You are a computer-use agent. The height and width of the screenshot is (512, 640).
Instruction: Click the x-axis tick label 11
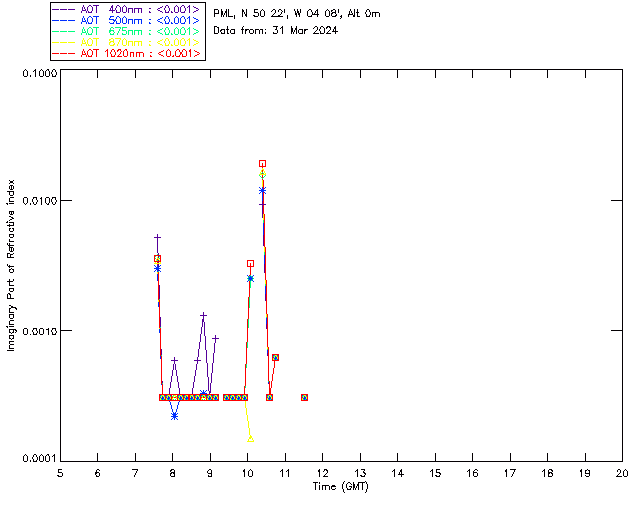(285, 473)
